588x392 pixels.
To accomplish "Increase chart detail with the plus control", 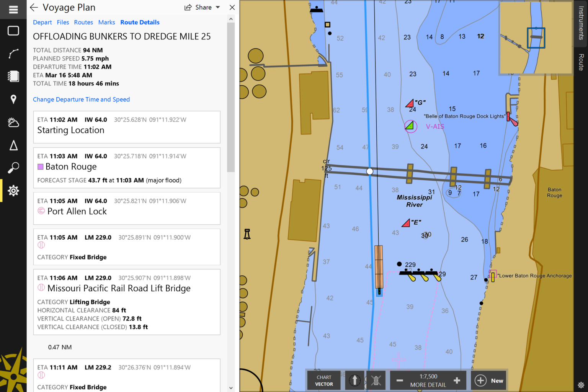I will [x=457, y=380].
